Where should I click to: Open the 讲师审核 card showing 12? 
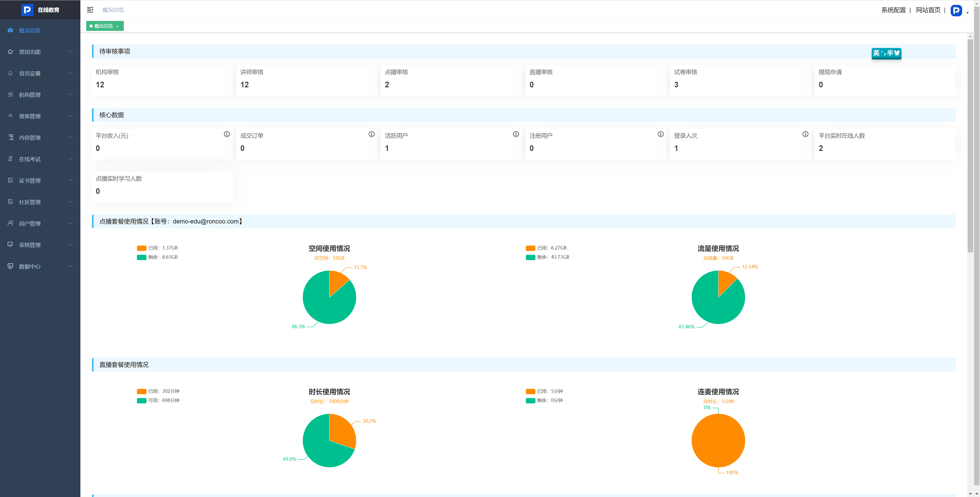pos(307,80)
